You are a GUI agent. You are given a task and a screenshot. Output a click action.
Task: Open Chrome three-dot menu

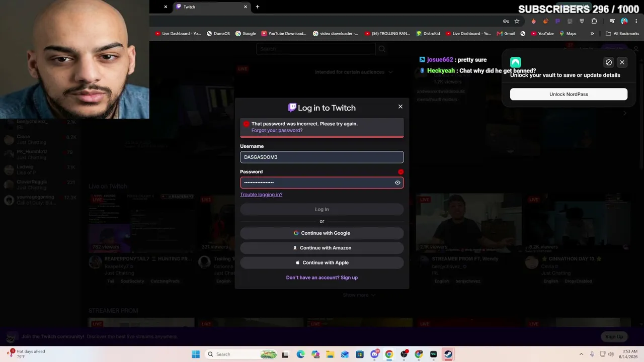636,21
